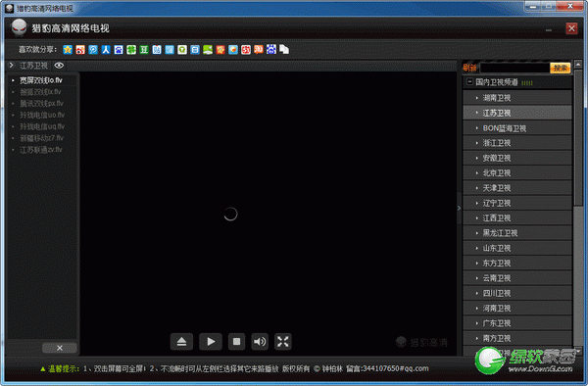Share to Renren with the 人 icon

[106, 49]
